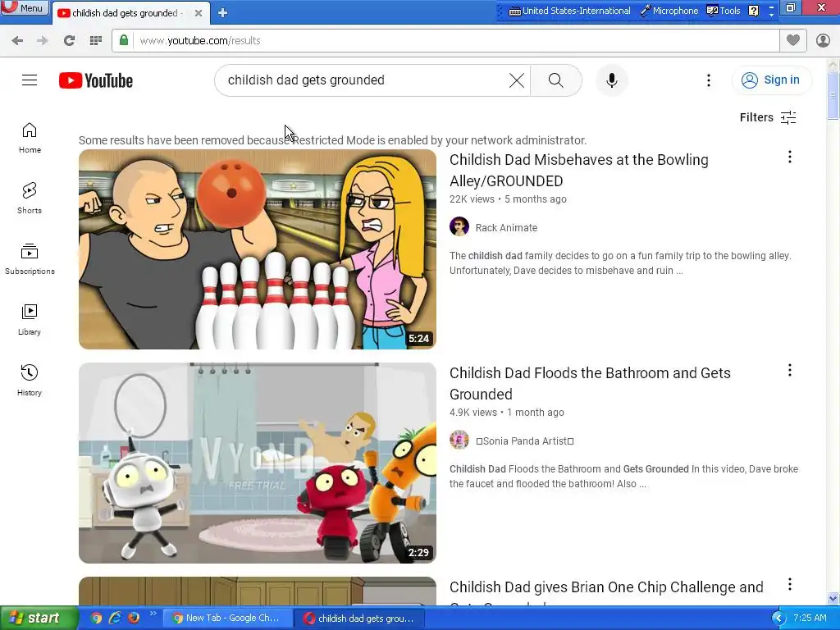Visit Rack Animate channel name
The width and height of the screenshot is (840, 630).
tap(506, 228)
